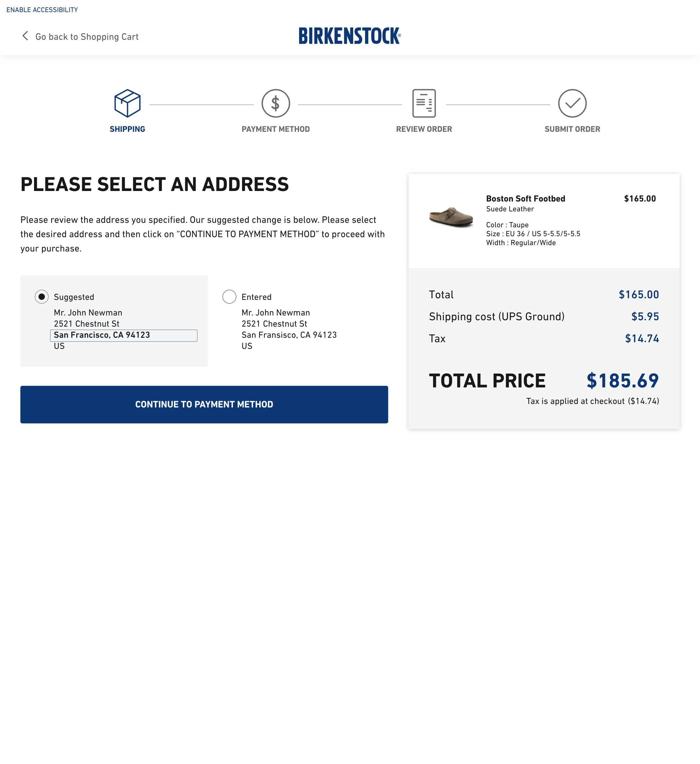
Task: Click the Payment Method dollar icon
Action: point(275,103)
